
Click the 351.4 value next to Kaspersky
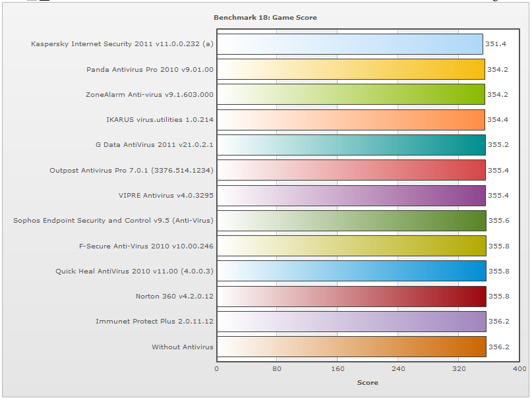[x=496, y=43]
